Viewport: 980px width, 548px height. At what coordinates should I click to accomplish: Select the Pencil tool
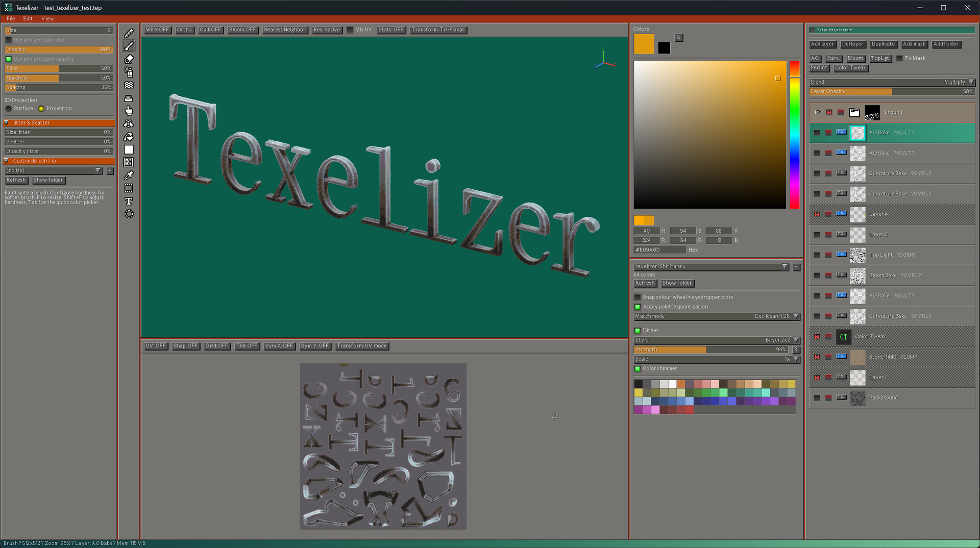coord(129,33)
